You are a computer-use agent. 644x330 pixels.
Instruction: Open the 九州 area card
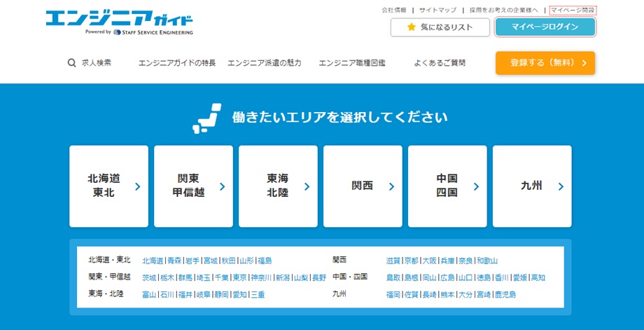click(x=532, y=186)
